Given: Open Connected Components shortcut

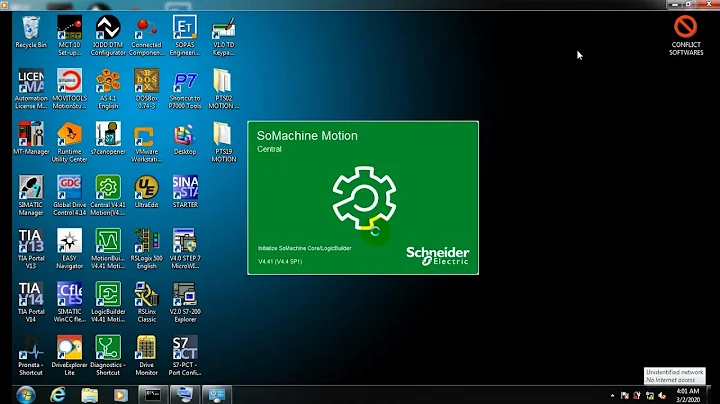Looking at the screenshot, I should 146,35.
